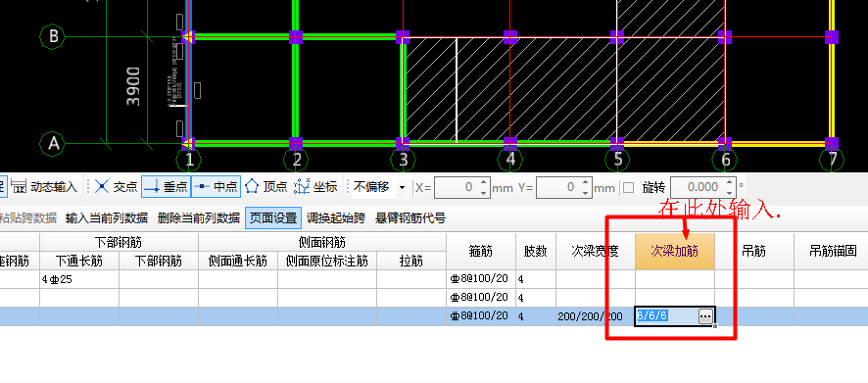Image resolution: width=868 pixels, height=383 pixels.
Task: Select the 箍筋 column header
Action: tap(480, 252)
